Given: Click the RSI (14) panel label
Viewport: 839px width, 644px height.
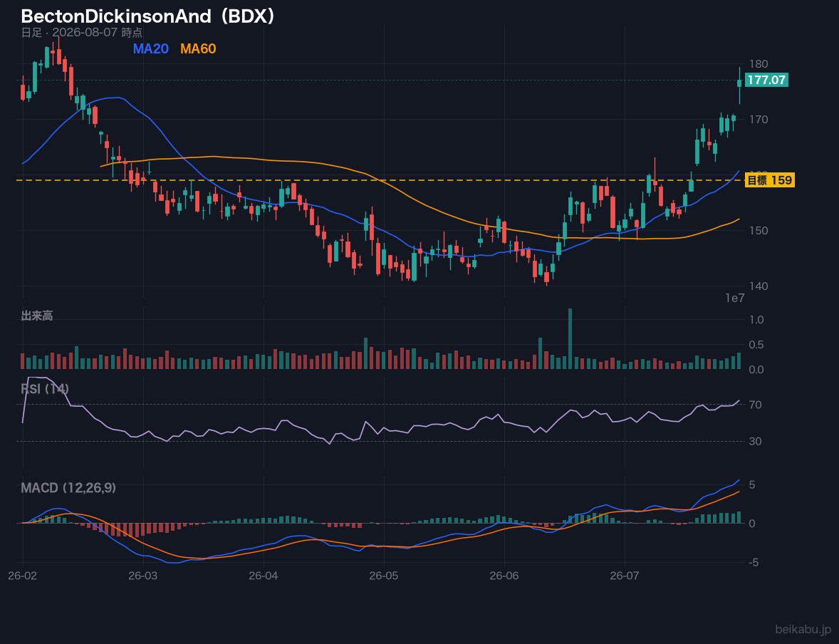Looking at the screenshot, I should point(45,389).
